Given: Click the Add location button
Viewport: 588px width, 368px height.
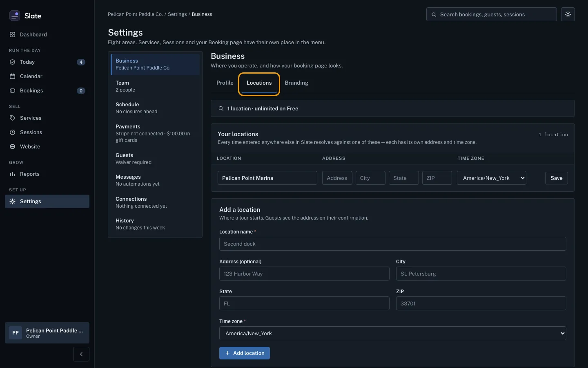Looking at the screenshot, I should 245,353.
